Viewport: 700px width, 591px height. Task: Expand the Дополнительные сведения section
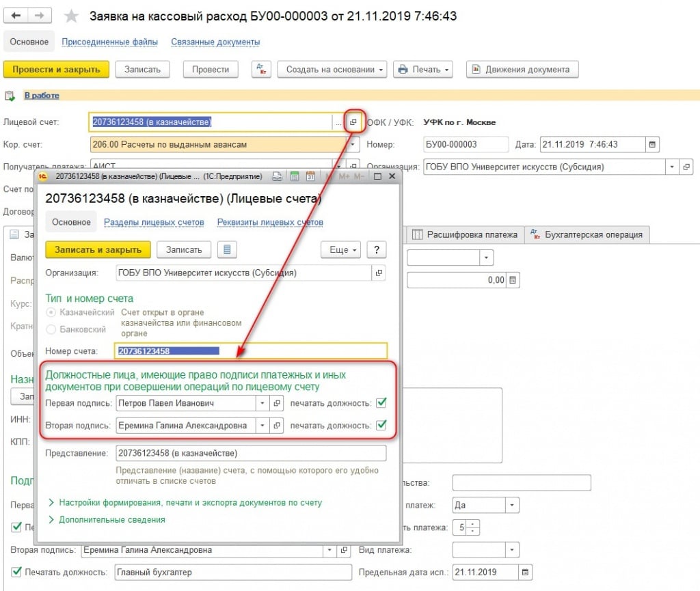[x=111, y=519]
